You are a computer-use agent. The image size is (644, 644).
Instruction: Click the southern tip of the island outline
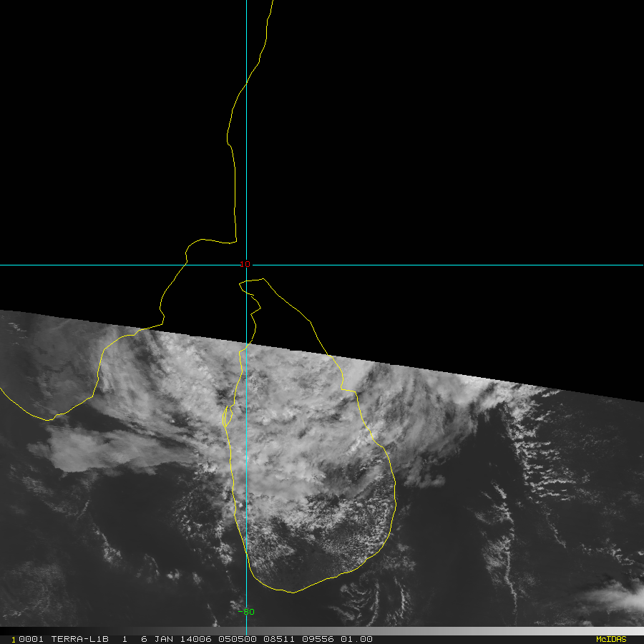tap(293, 592)
